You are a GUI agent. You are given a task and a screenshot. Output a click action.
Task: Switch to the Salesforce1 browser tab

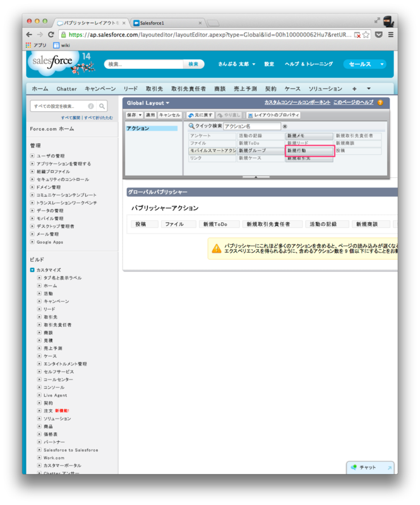(167, 23)
